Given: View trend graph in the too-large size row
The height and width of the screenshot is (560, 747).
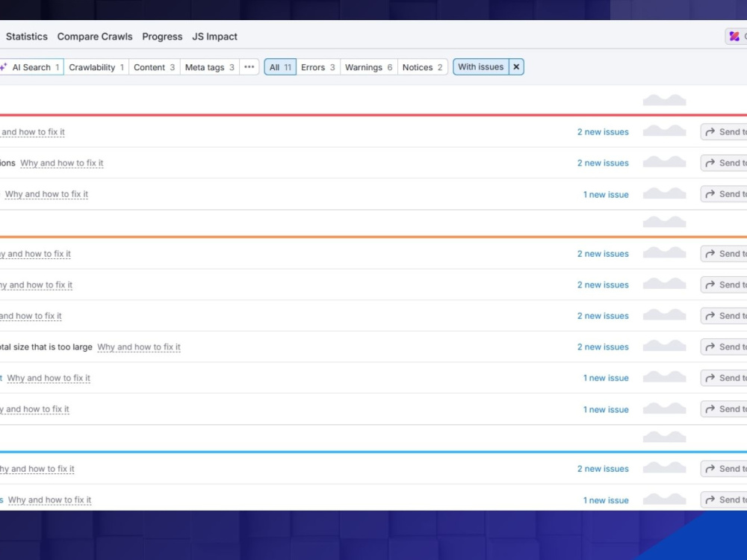Looking at the screenshot, I should pyautogui.click(x=665, y=346).
